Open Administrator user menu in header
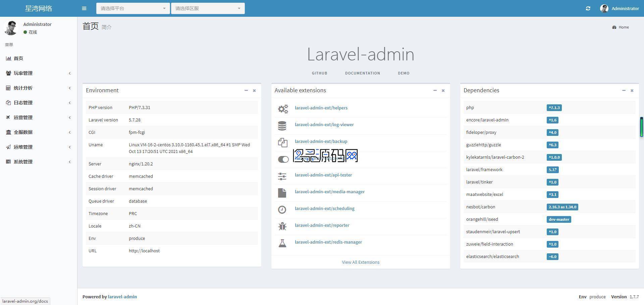644x305 pixels. (x=620, y=8)
